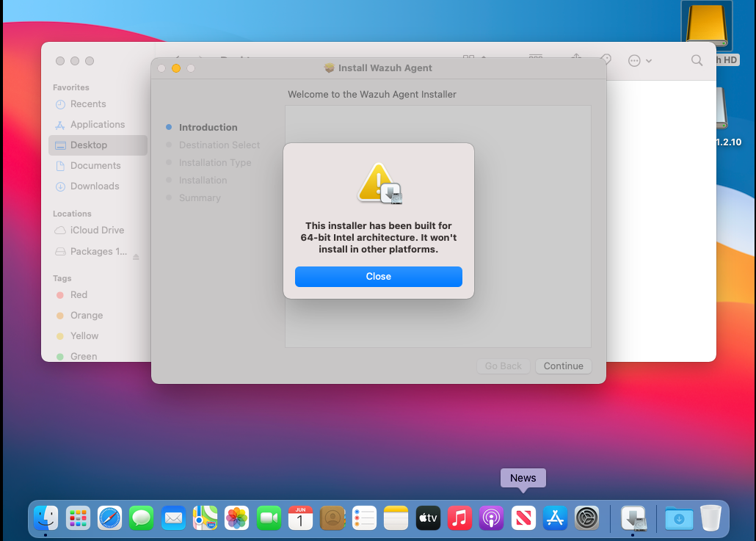Viewport: 756px width, 541px height.
Task: Open the ellipsis actions menu in the toolbar
Action: tap(636, 60)
